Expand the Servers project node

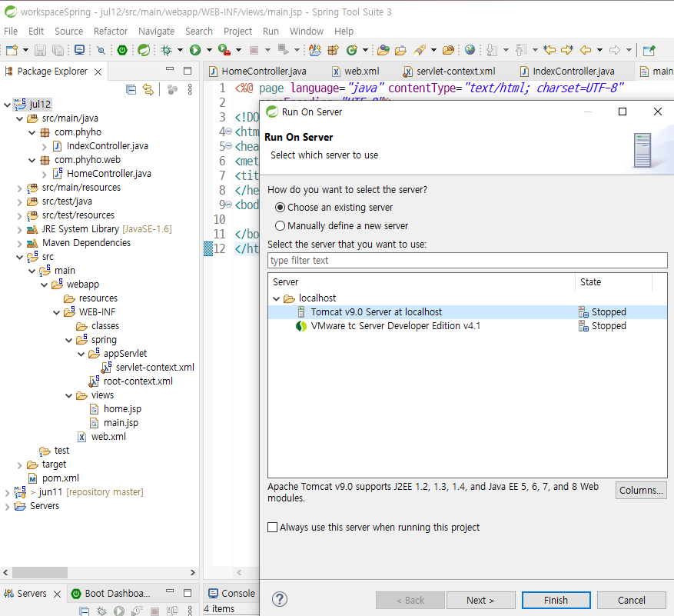pyautogui.click(x=8, y=506)
